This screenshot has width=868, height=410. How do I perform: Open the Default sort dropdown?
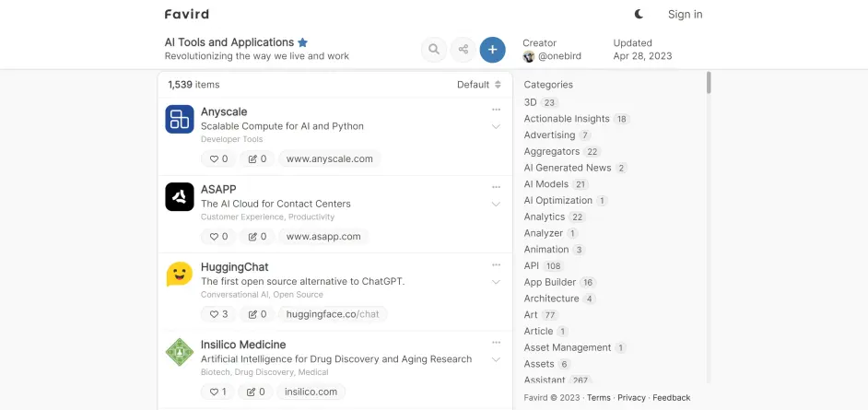pos(479,85)
